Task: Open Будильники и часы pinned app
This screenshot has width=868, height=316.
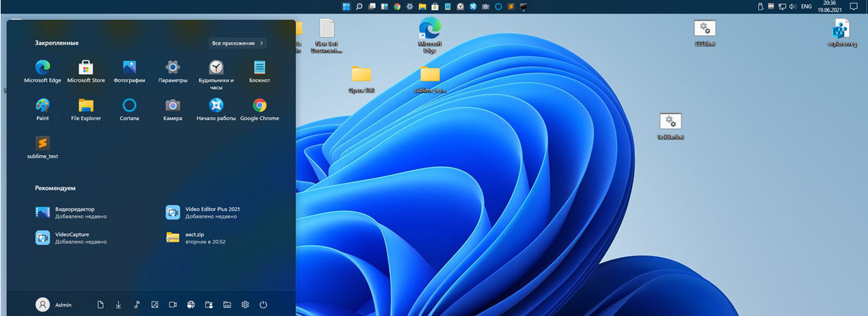Action: pos(216,75)
